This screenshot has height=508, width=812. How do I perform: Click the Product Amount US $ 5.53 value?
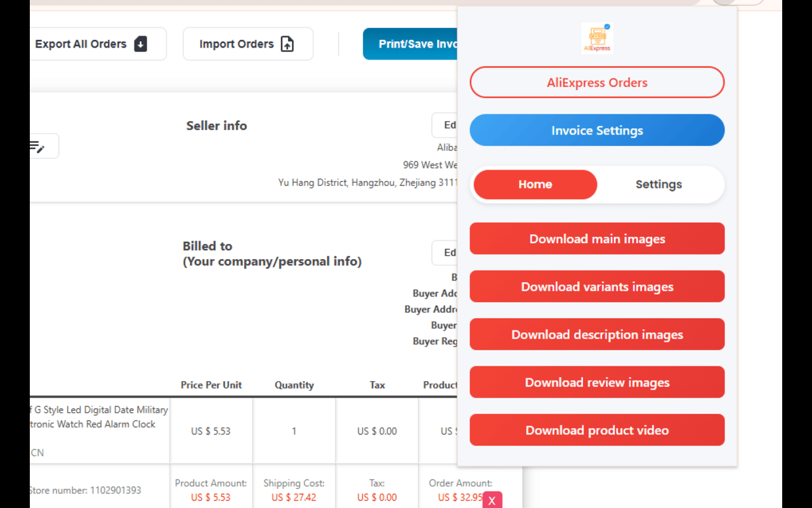tap(211, 497)
